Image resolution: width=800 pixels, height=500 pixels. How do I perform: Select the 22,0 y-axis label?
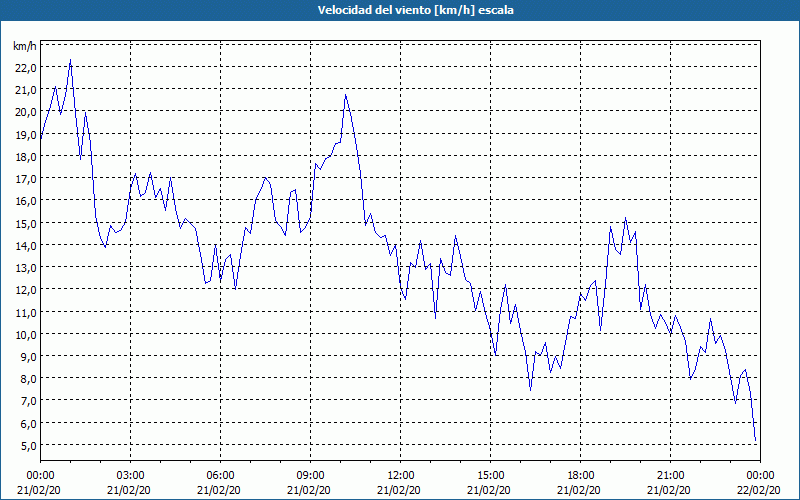[27, 68]
